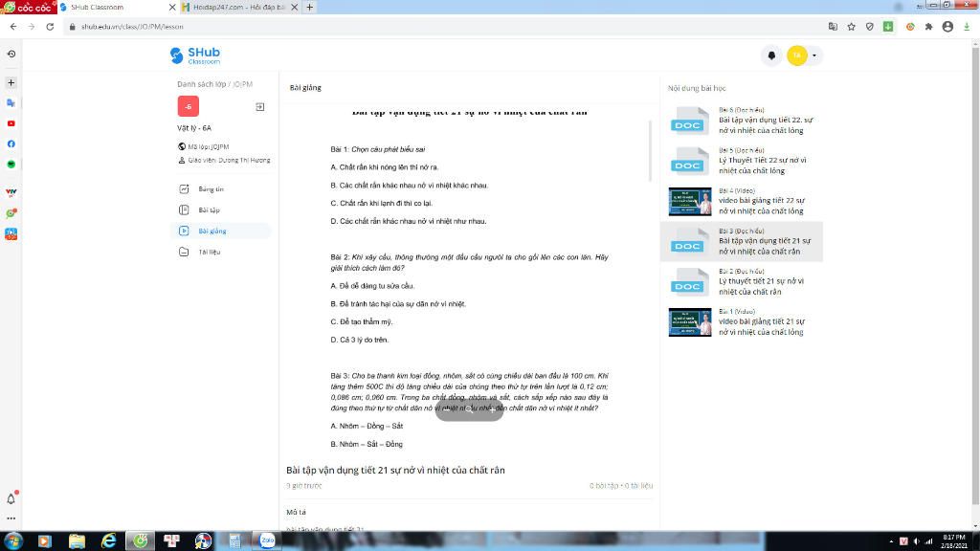Open the notification bell in SHub header
The width and height of the screenshot is (980, 551).
pyautogui.click(x=771, y=55)
